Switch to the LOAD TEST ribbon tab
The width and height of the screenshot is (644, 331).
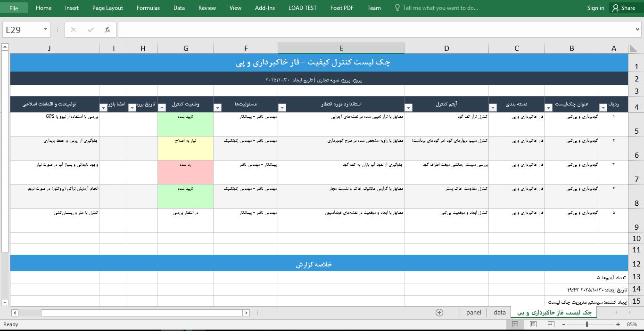(x=302, y=8)
